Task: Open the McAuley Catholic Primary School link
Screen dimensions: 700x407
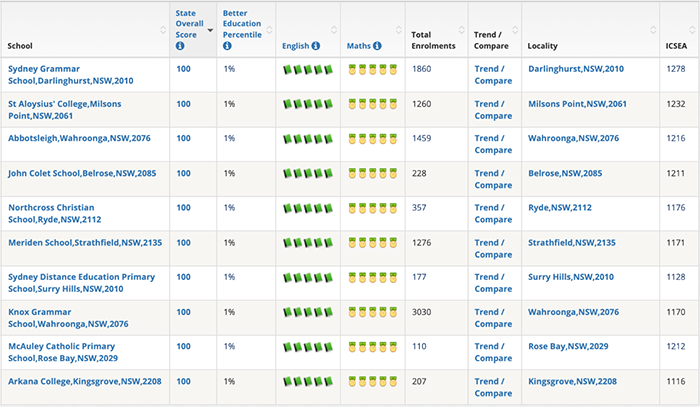Action: [x=63, y=352]
